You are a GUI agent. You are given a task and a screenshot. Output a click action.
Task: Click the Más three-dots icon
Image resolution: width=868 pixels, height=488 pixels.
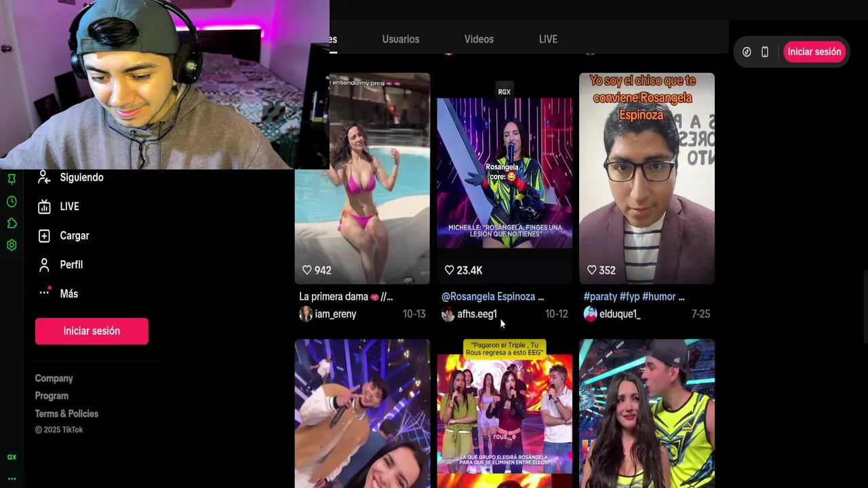[x=44, y=293]
